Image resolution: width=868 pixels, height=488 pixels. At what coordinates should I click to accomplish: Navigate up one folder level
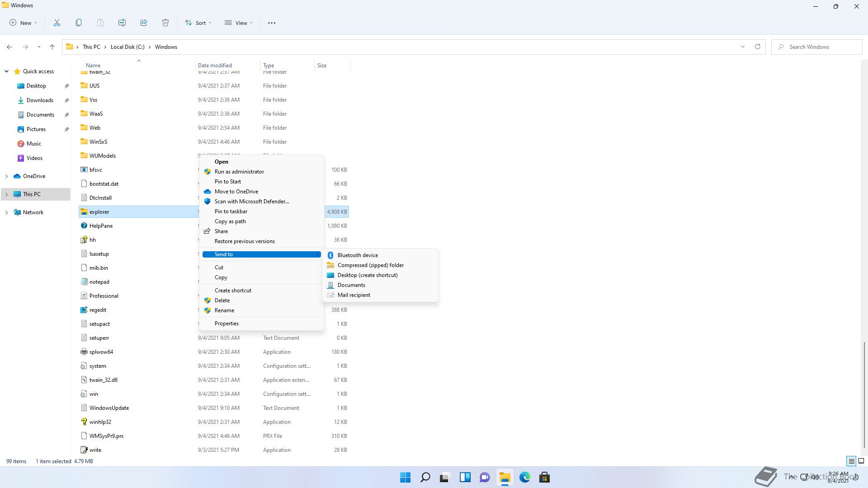pos(52,47)
